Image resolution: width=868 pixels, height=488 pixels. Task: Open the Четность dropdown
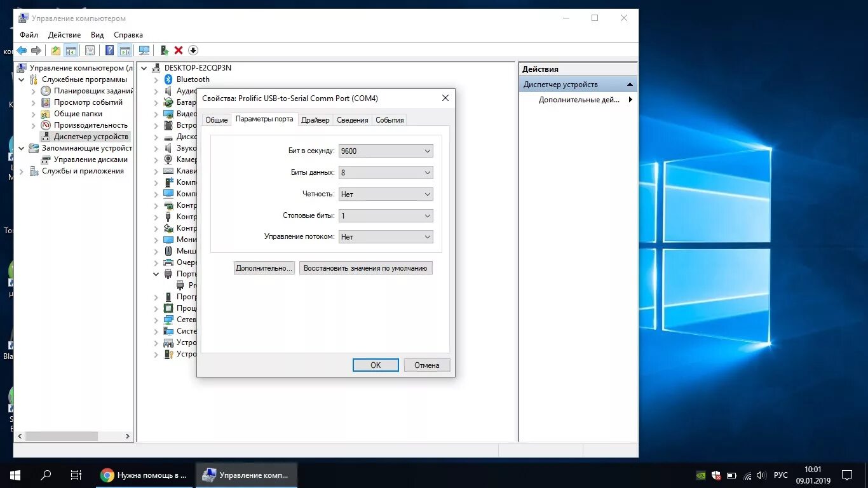386,194
